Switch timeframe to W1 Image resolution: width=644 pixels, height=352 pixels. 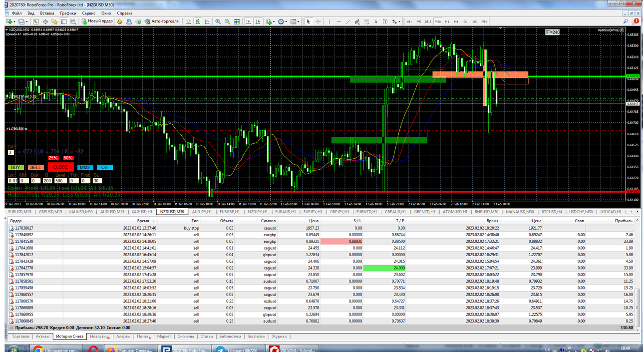475,21
